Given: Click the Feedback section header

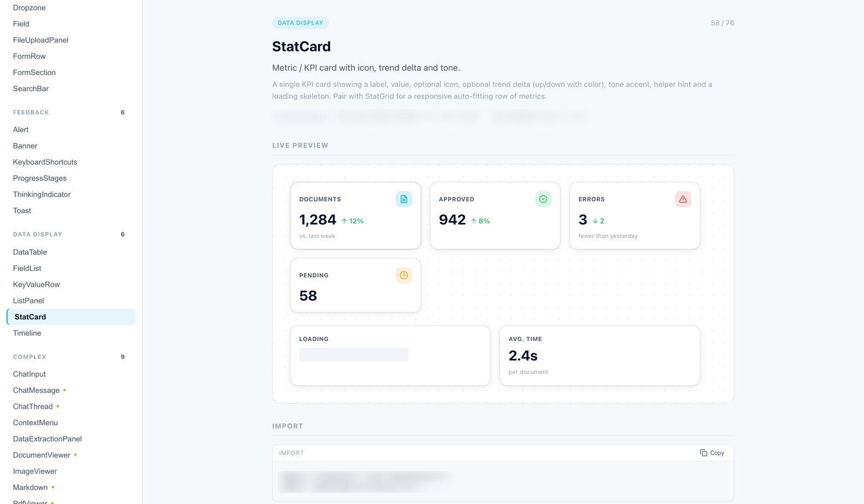Looking at the screenshot, I should pos(31,112).
